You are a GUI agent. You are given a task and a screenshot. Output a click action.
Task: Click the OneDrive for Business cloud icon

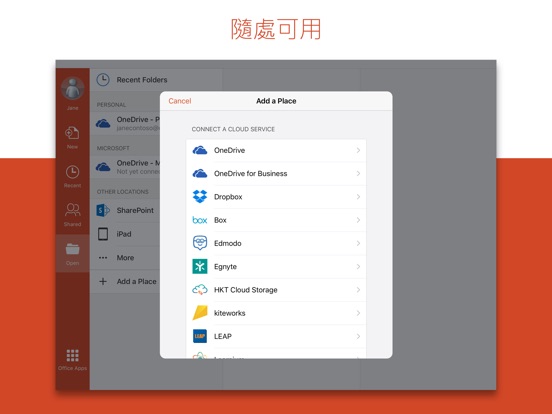[x=200, y=174]
